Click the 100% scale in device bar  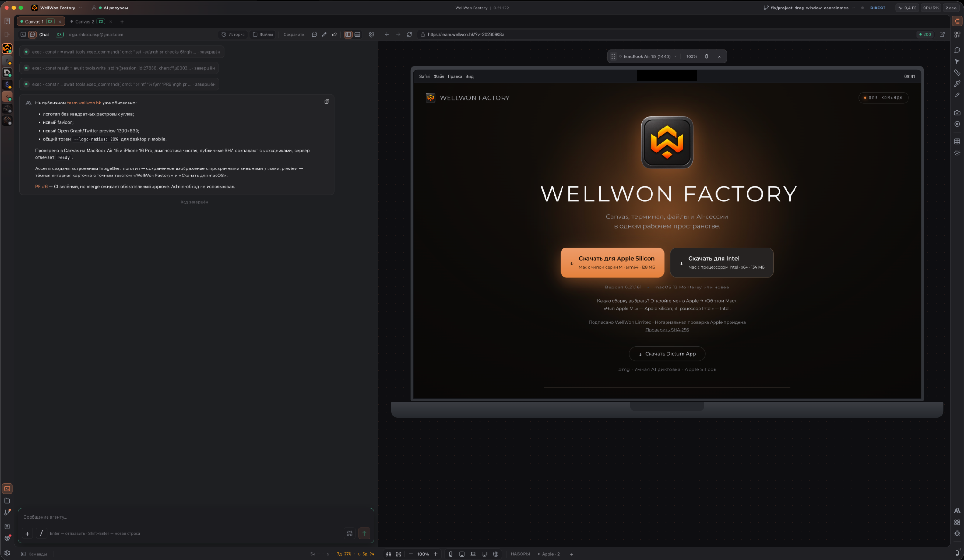tap(691, 56)
